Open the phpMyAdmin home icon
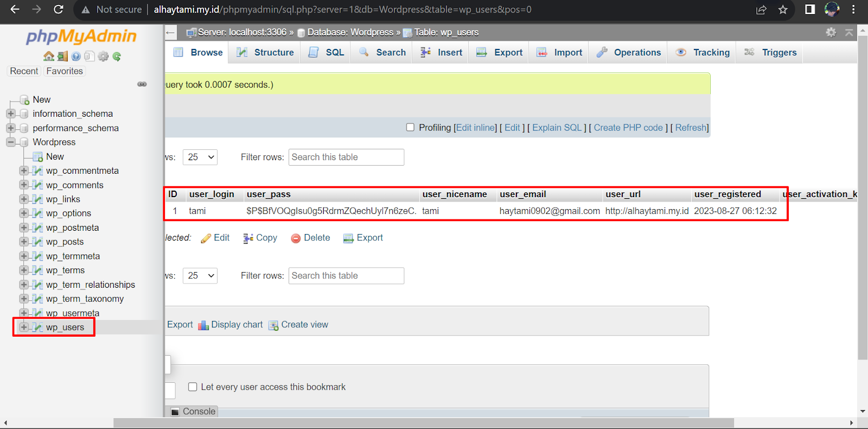868x429 pixels. tap(49, 56)
